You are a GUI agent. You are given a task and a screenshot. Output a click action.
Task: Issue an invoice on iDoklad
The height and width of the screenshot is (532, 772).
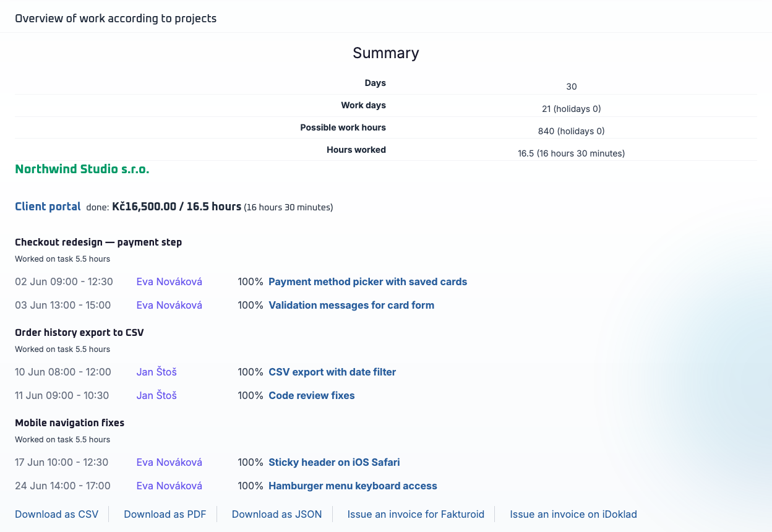click(573, 514)
